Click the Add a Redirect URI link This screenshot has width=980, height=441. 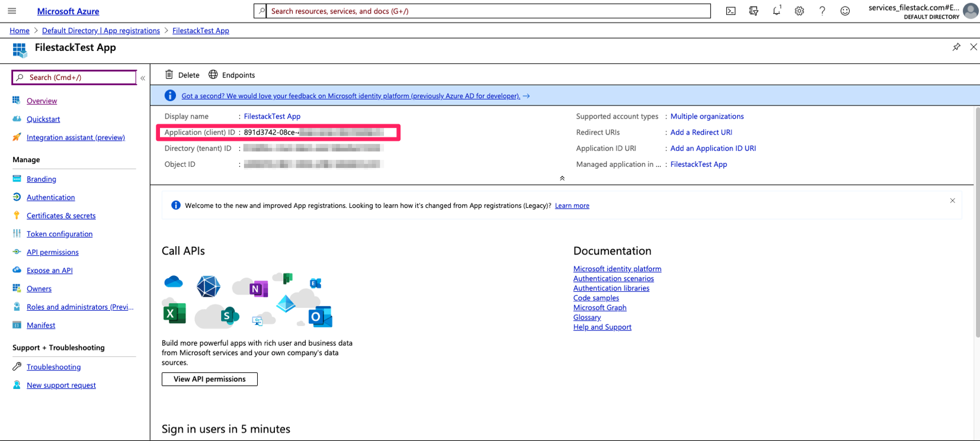701,132
